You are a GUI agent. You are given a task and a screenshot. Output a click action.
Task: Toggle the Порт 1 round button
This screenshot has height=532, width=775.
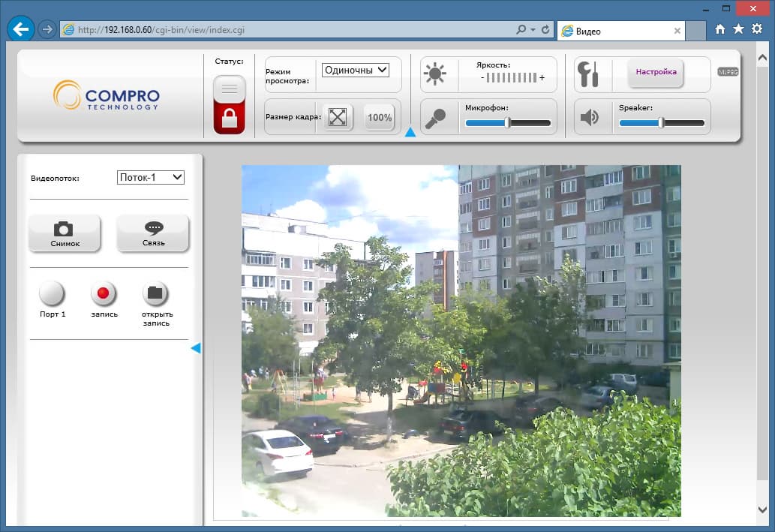52,293
